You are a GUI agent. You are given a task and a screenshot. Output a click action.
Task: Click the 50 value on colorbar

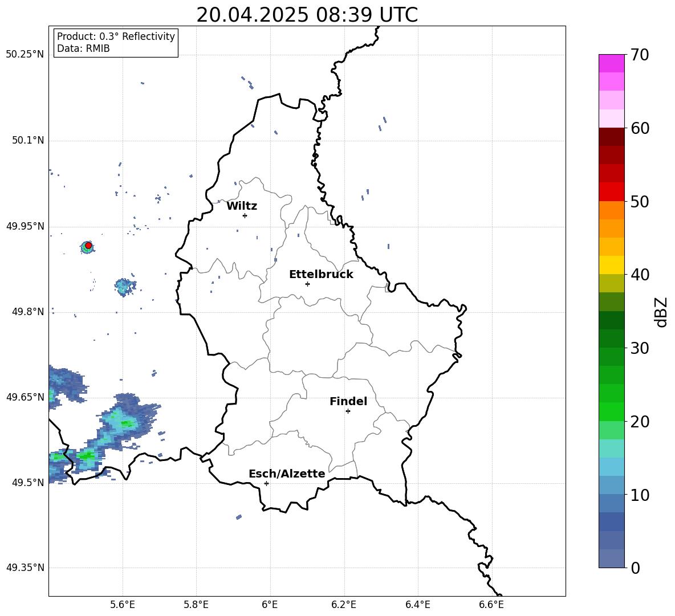[639, 202]
